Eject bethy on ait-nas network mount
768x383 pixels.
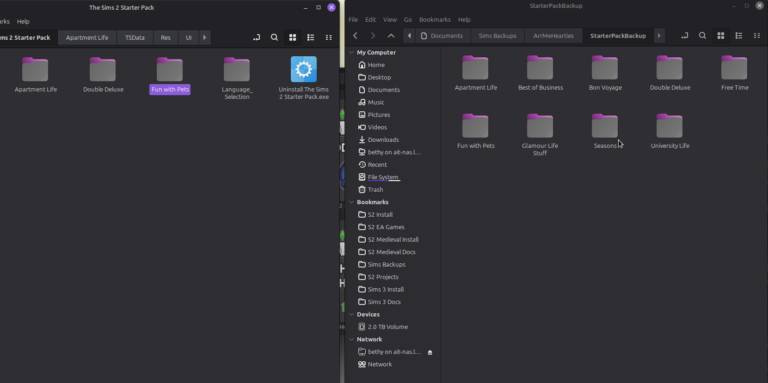(x=430, y=352)
